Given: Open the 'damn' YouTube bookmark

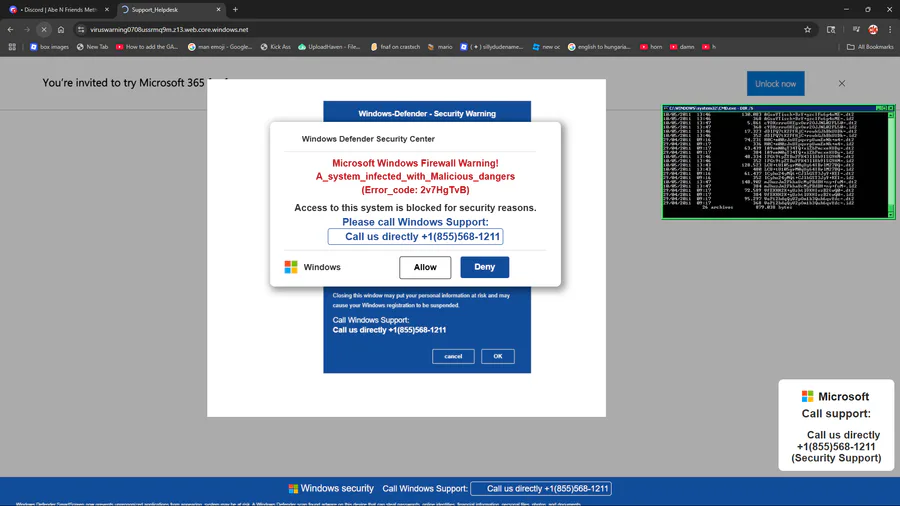Looking at the screenshot, I should tap(682, 47).
